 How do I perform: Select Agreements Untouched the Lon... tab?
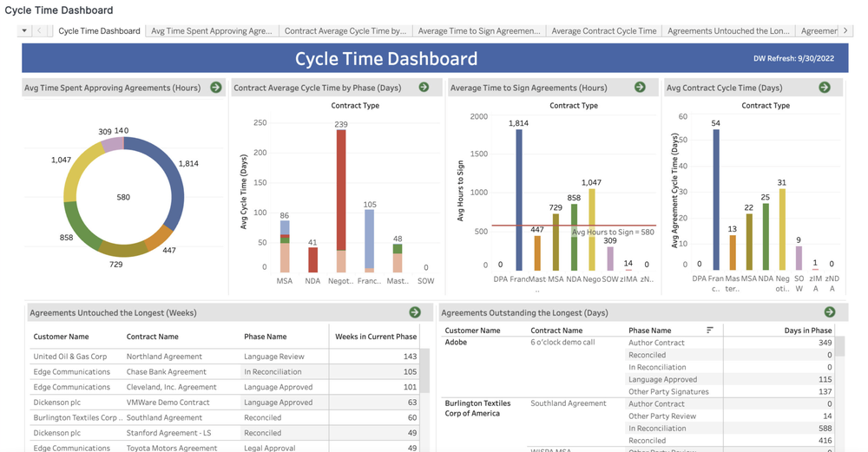[x=728, y=31]
